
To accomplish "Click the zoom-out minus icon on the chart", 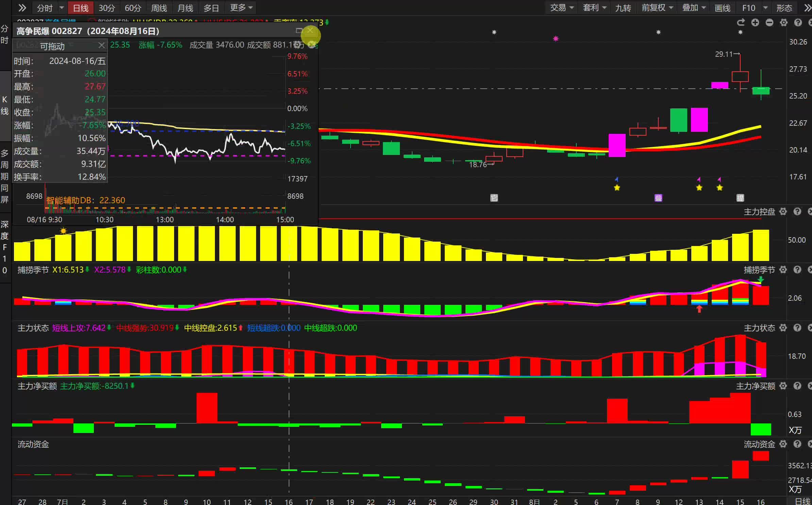I will (769, 22).
